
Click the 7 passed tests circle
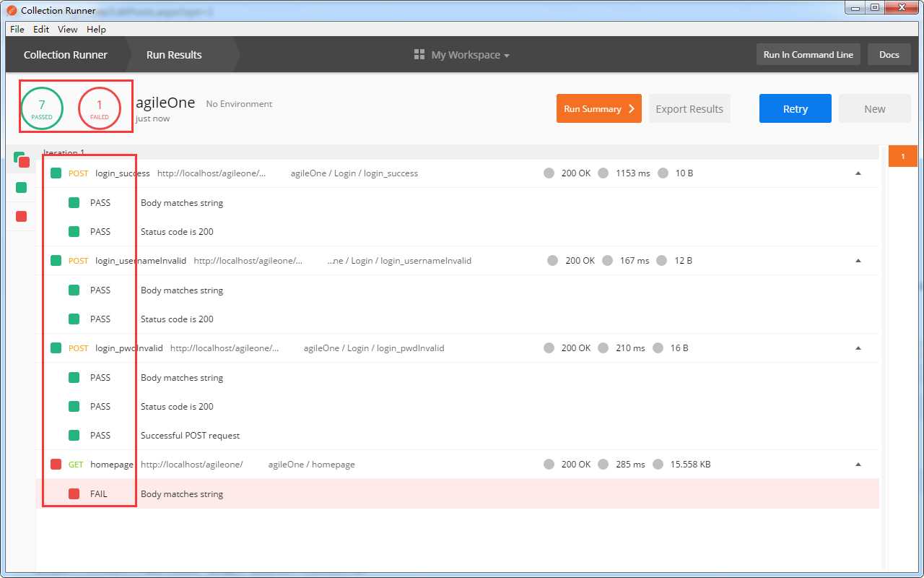tap(42, 108)
